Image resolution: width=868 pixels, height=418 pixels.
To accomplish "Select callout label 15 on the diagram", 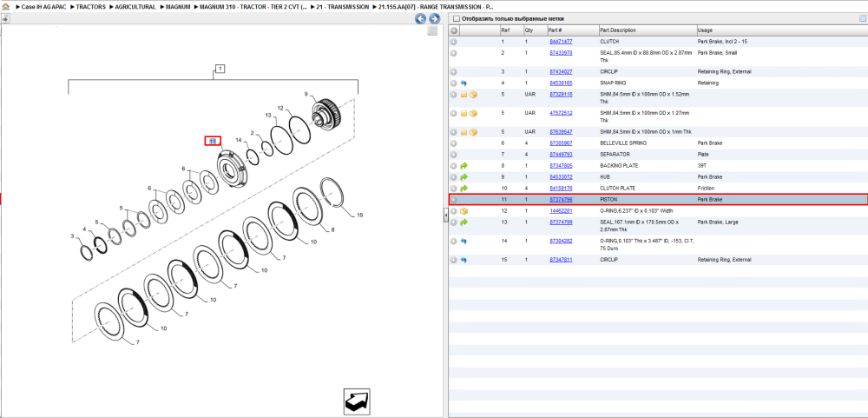I will click(x=360, y=216).
